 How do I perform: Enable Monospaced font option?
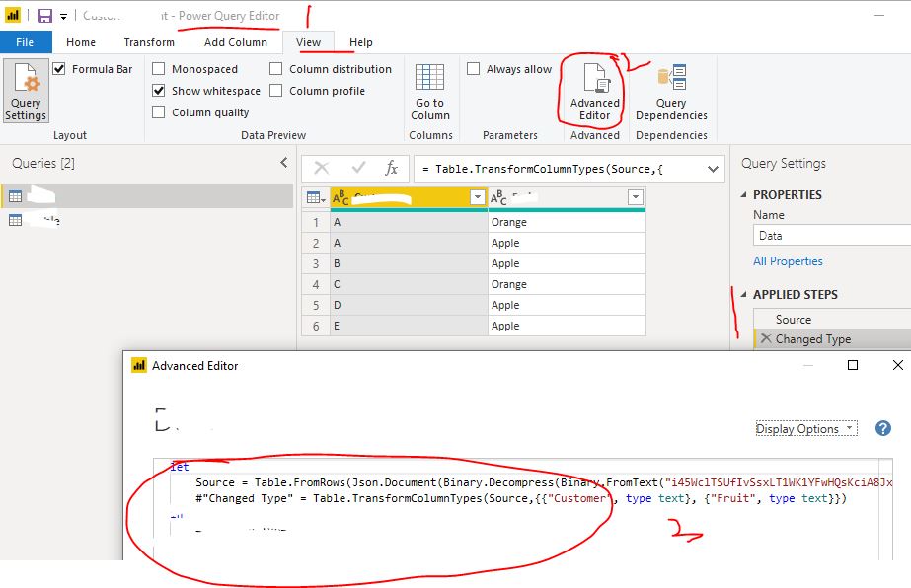(x=158, y=68)
